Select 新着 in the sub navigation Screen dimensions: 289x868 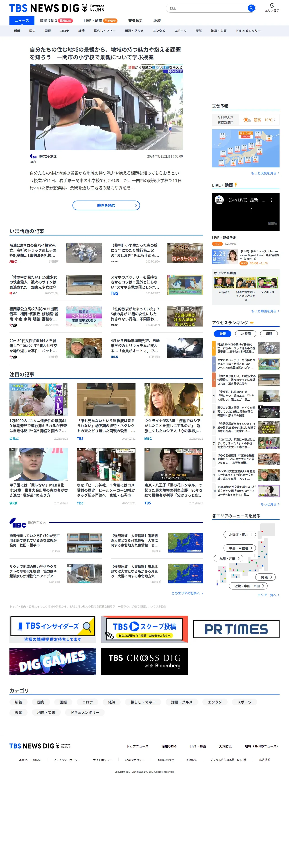(17, 31)
